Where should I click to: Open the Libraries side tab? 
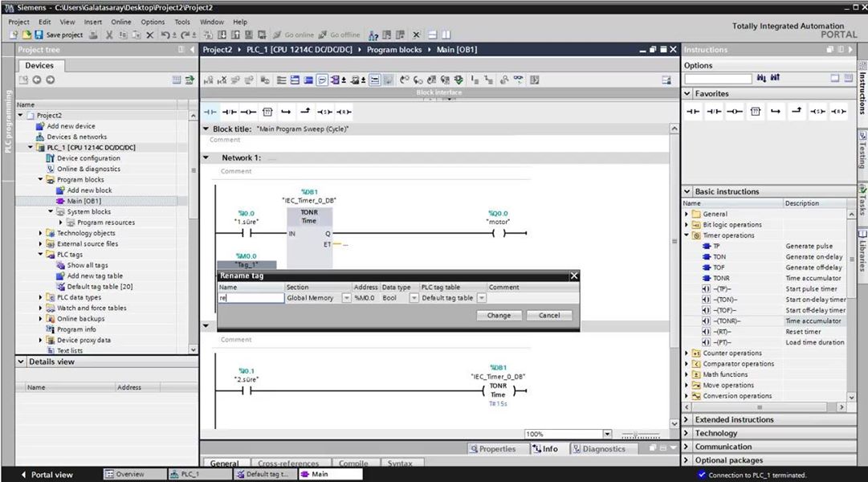click(x=862, y=251)
